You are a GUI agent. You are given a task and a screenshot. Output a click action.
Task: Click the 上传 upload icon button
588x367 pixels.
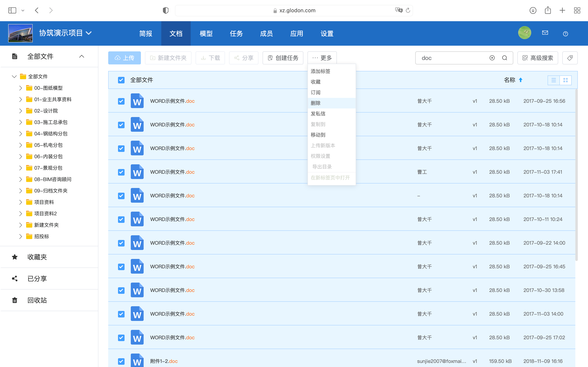(x=118, y=58)
